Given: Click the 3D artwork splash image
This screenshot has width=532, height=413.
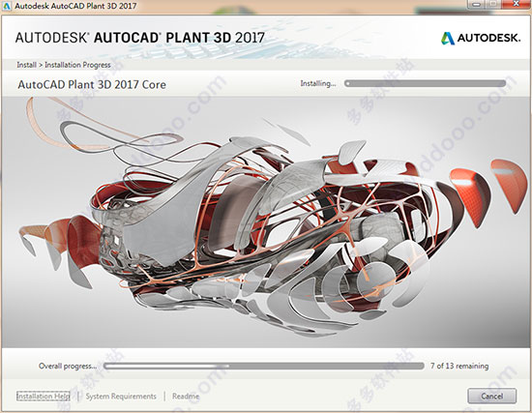Looking at the screenshot, I should [266, 221].
